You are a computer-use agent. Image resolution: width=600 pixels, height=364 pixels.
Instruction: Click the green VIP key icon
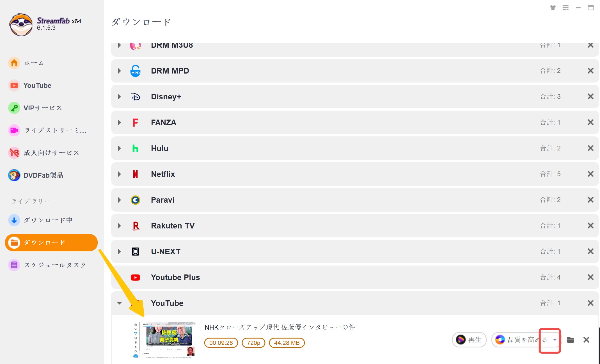coord(14,108)
